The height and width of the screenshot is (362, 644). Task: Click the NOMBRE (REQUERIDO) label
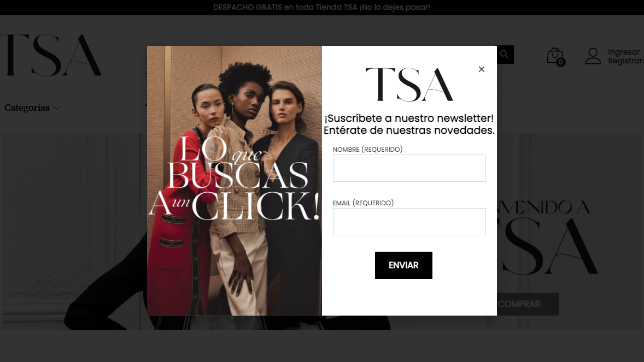367,150
